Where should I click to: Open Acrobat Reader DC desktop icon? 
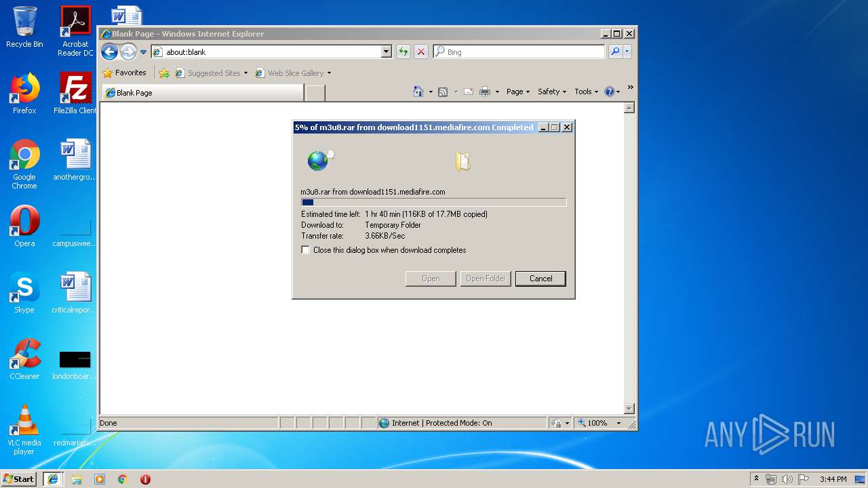[x=75, y=31]
